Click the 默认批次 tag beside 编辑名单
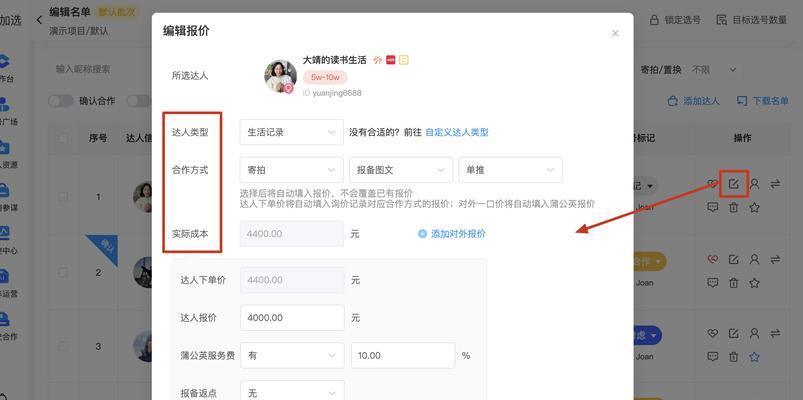 [x=118, y=12]
